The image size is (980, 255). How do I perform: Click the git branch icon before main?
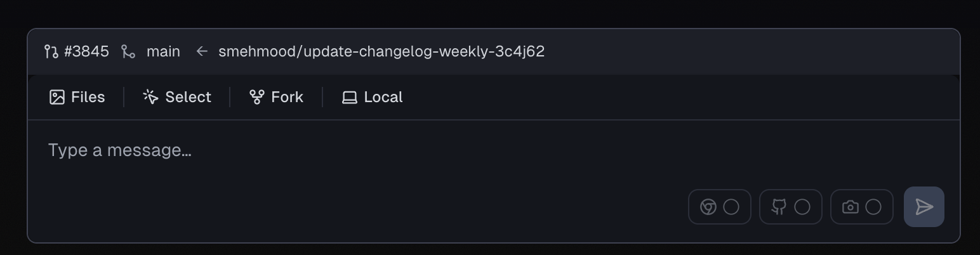point(129,51)
